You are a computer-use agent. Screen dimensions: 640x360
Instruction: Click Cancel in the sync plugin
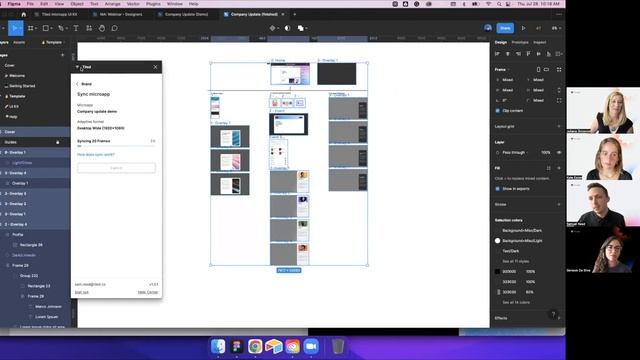pos(116,168)
